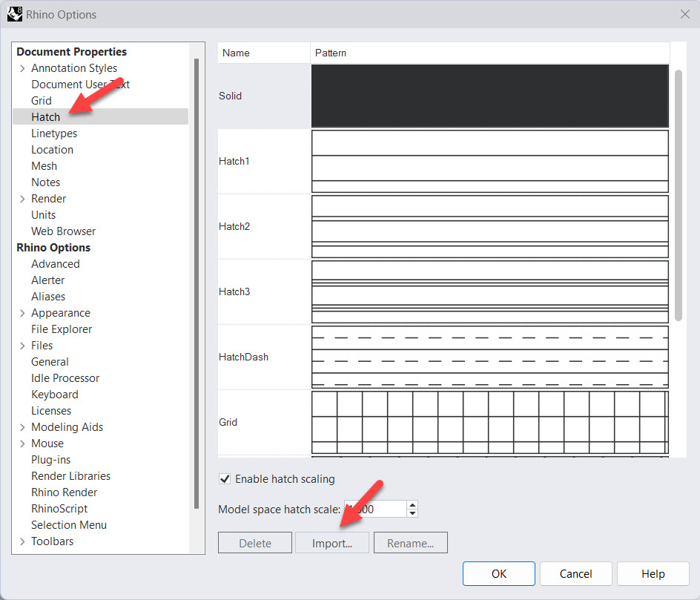
Task: Expand the Mouse tree node
Action: tap(22, 444)
